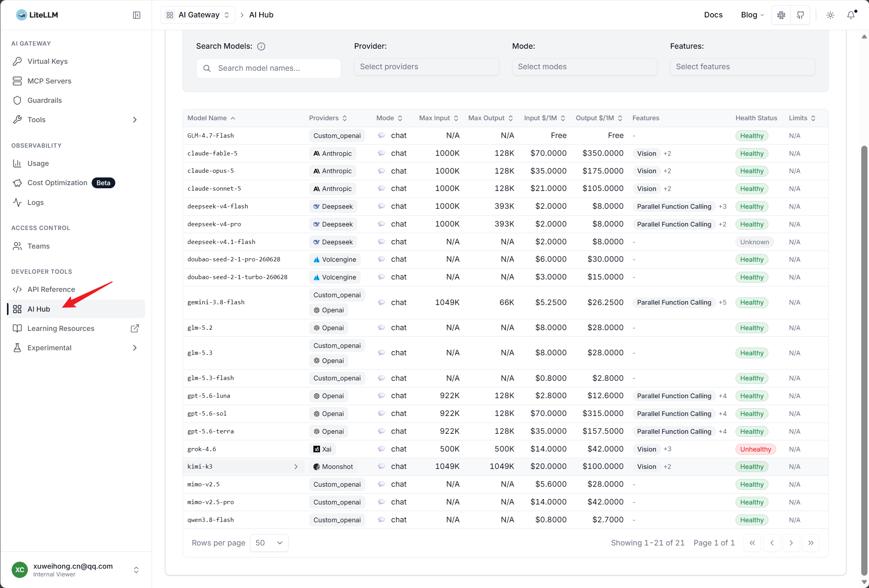Change Rows per page dropdown
Viewport: 869px width, 588px height.
pos(269,543)
